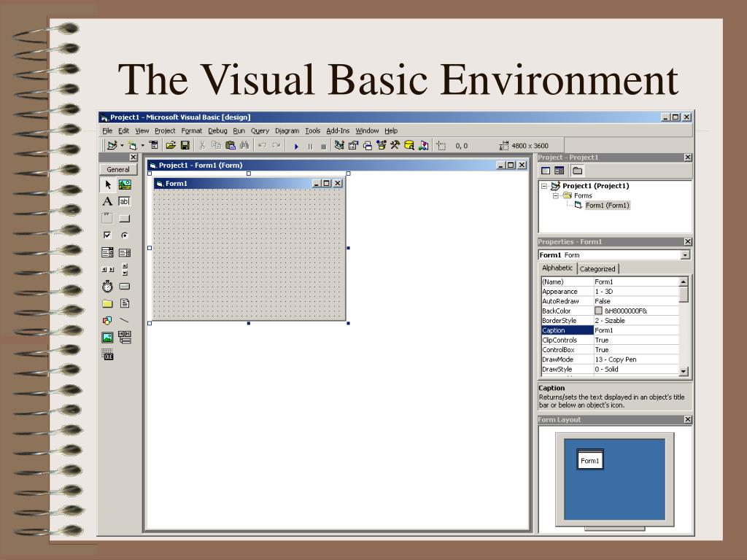The height and width of the screenshot is (560, 747).
Task: Click the properties list scroll up arrow
Action: click(x=683, y=282)
